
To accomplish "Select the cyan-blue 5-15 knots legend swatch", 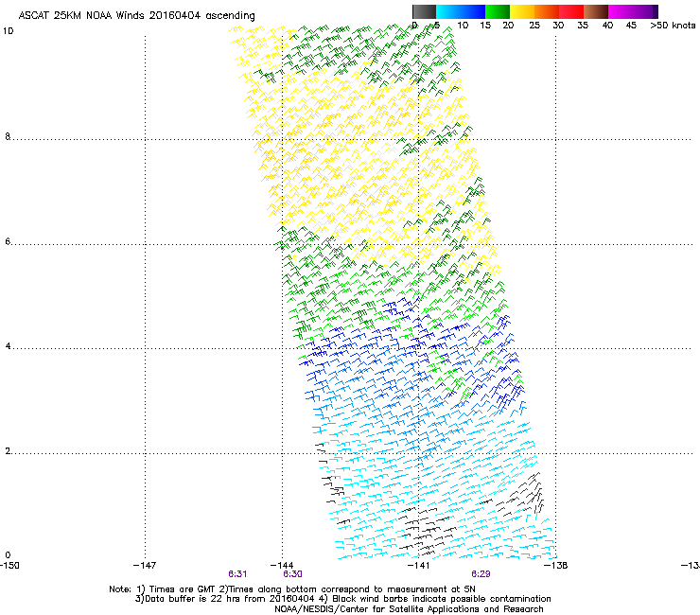I will point(461,11).
